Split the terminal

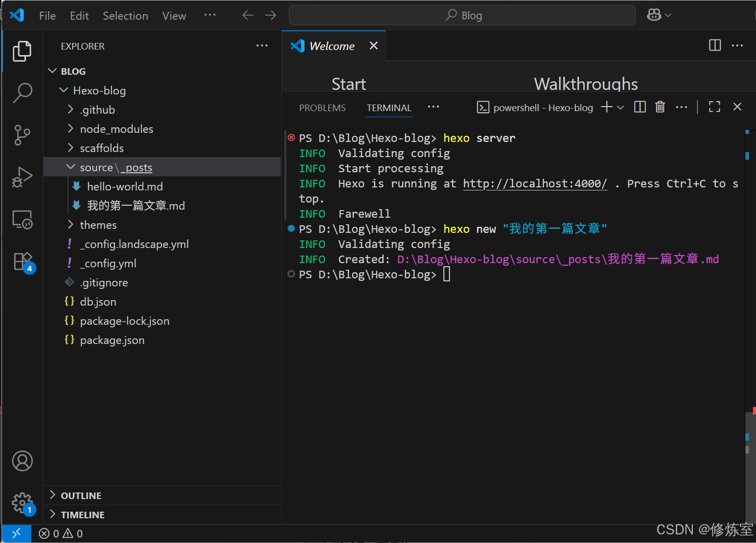coord(640,107)
